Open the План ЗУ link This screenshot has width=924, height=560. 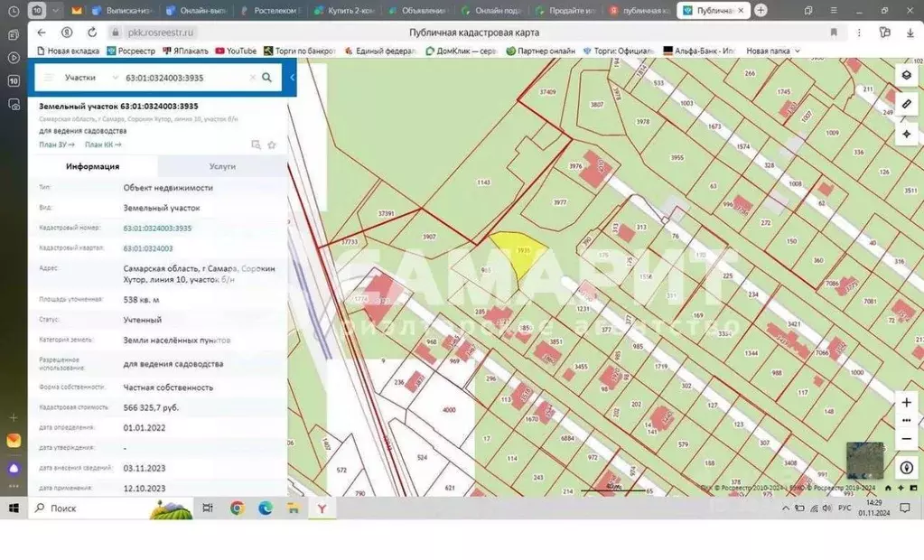[56, 145]
